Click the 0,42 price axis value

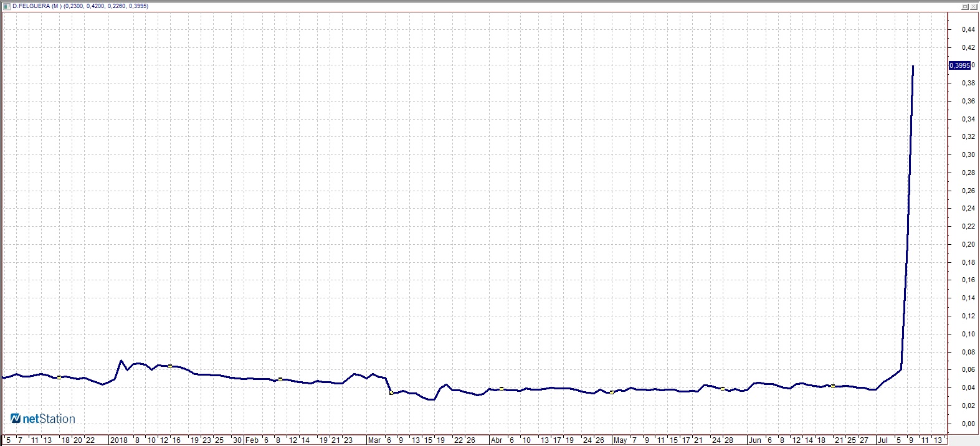968,47
